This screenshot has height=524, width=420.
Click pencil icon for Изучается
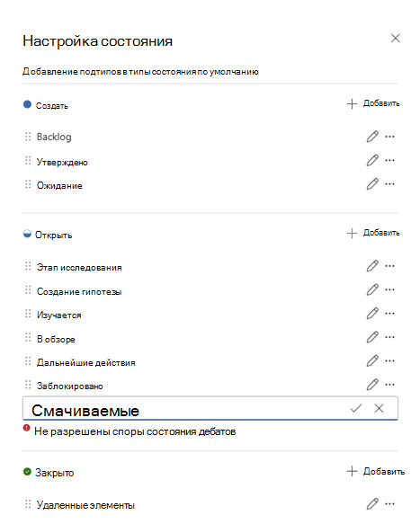[372, 313]
